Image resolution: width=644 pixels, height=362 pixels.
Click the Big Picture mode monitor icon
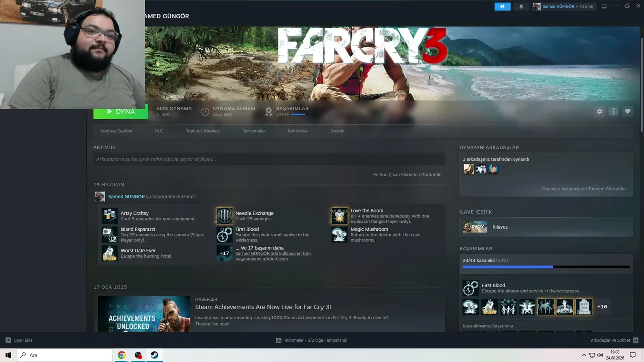tap(604, 7)
